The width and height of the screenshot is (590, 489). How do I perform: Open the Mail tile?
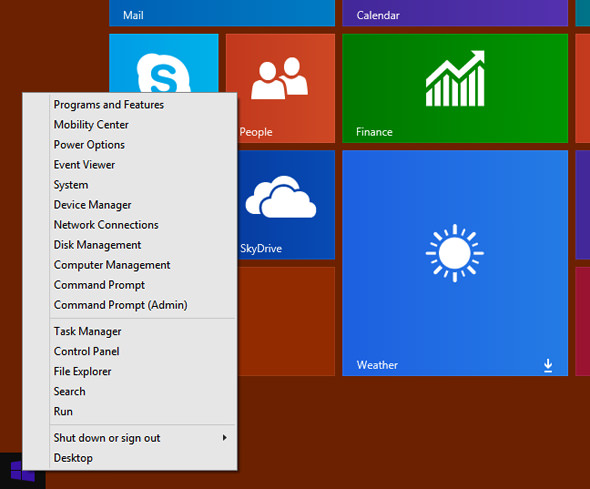222,13
